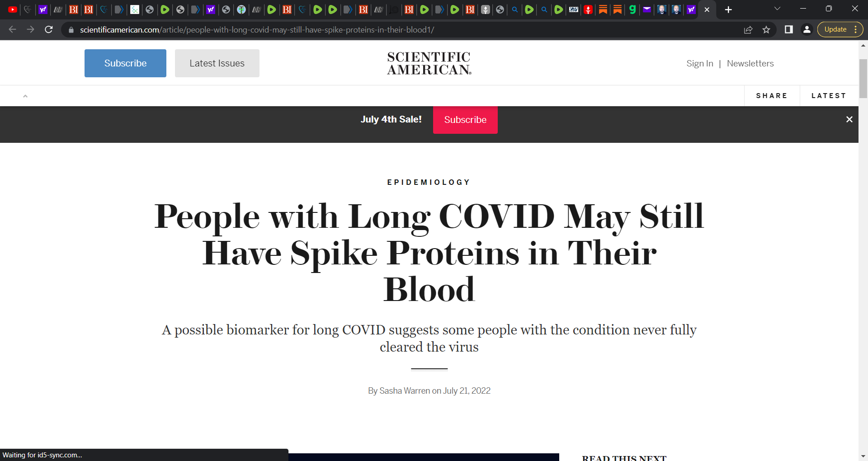Screen dimensions: 868x461
Task: Open the LATEST menu item
Action: coord(829,95)
